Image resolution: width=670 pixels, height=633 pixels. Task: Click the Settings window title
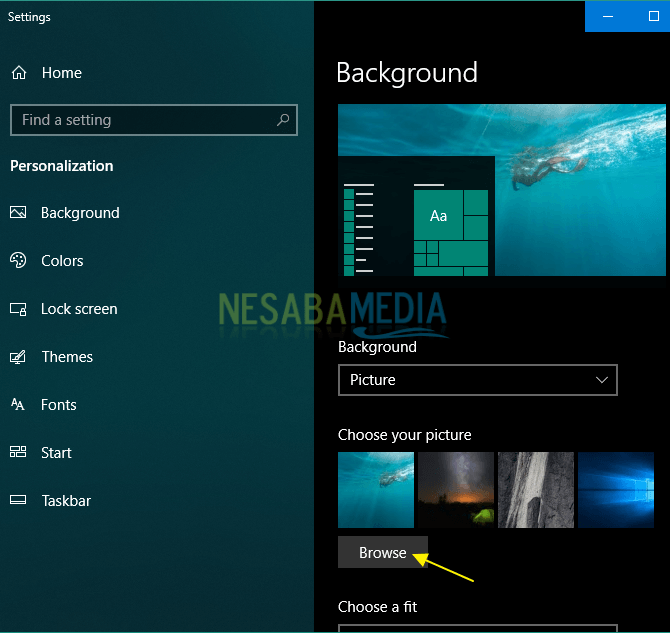pyautogui.click(x=29, y=17)
